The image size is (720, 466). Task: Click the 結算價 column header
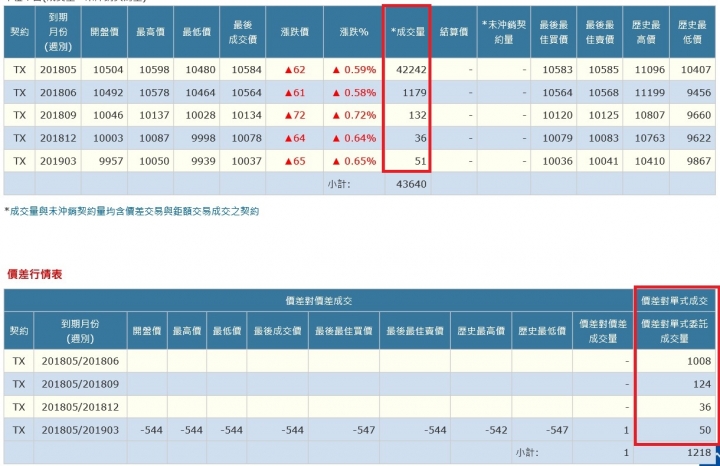point(454,32)
